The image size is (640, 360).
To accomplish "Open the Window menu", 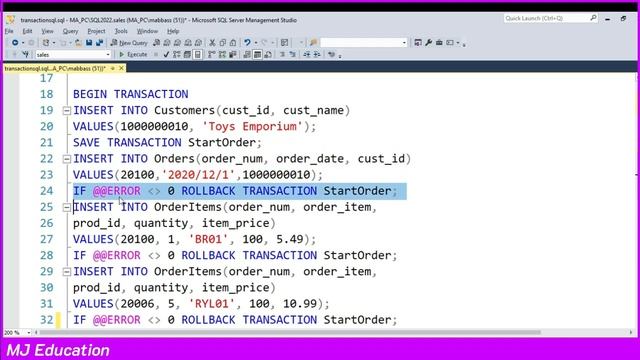I will (x=147, y=31).
